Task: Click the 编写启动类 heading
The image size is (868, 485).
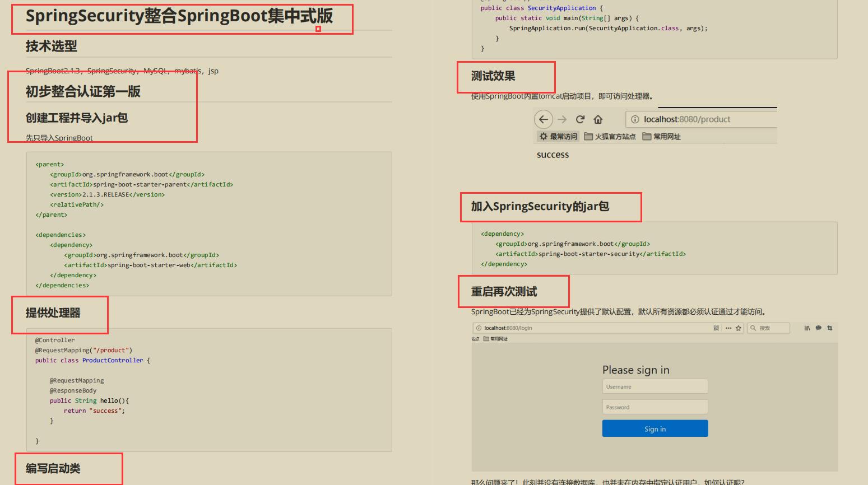Action: click(x=53, y=469)
